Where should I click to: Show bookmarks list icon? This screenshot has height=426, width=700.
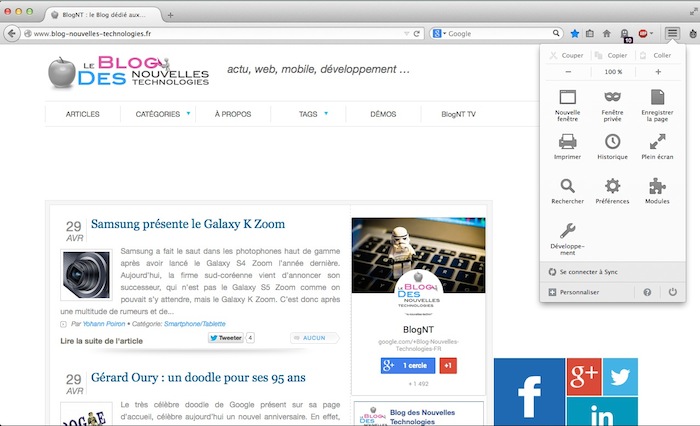590,33
